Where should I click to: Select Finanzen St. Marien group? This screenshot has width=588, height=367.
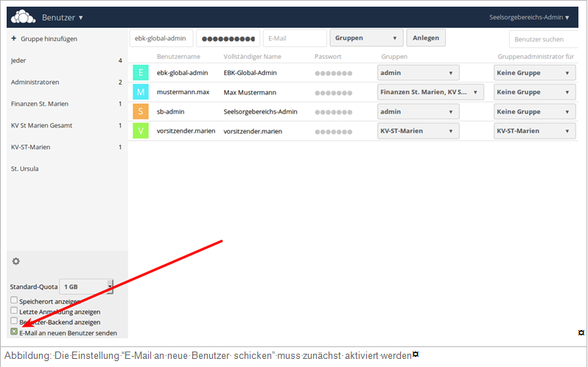40,104
